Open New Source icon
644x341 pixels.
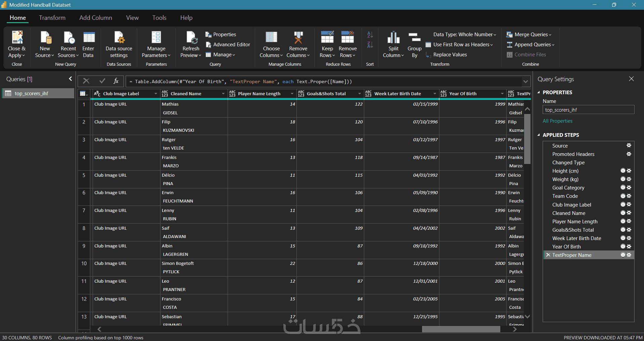pos(45,37)
